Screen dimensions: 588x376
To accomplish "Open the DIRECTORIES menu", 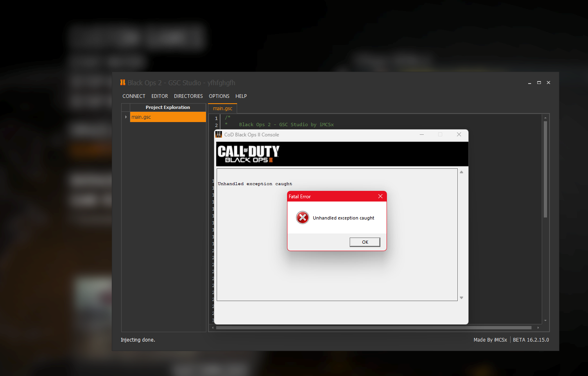I will (x=188, y=96).
